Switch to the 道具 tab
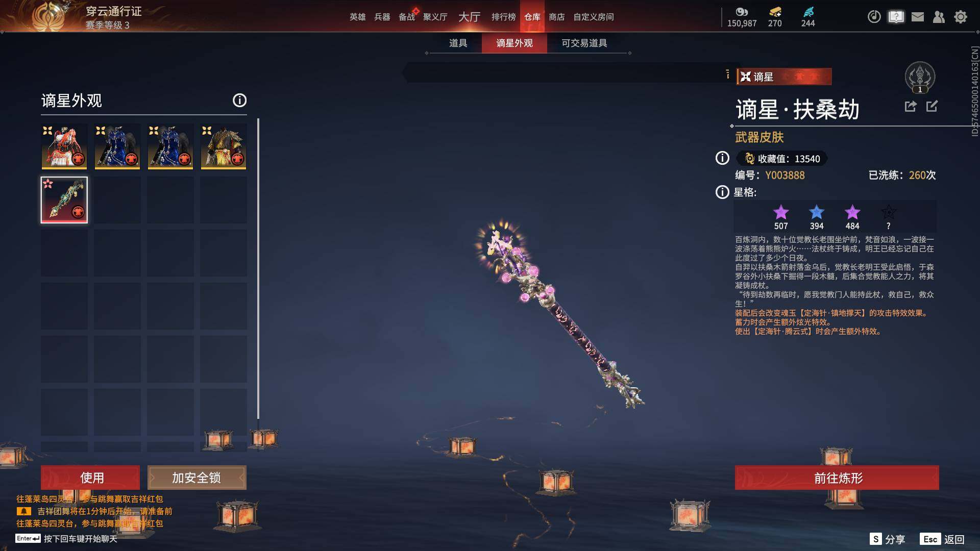This screenshot has width=980, height=551. click(458, 43)
